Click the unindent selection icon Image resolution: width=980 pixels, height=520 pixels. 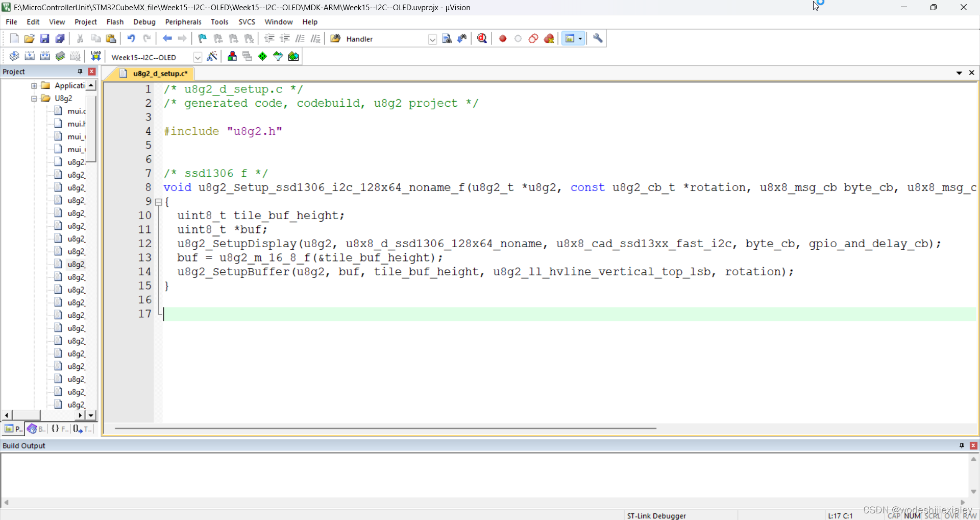(x=285, y=39)
